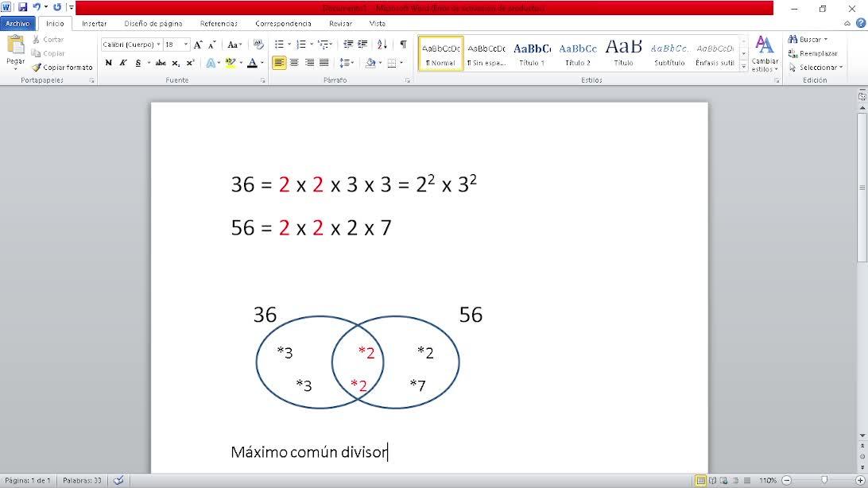868x488 pixels.
Task: Click Copiar in the clipboard group
Action: pos(48,53)
